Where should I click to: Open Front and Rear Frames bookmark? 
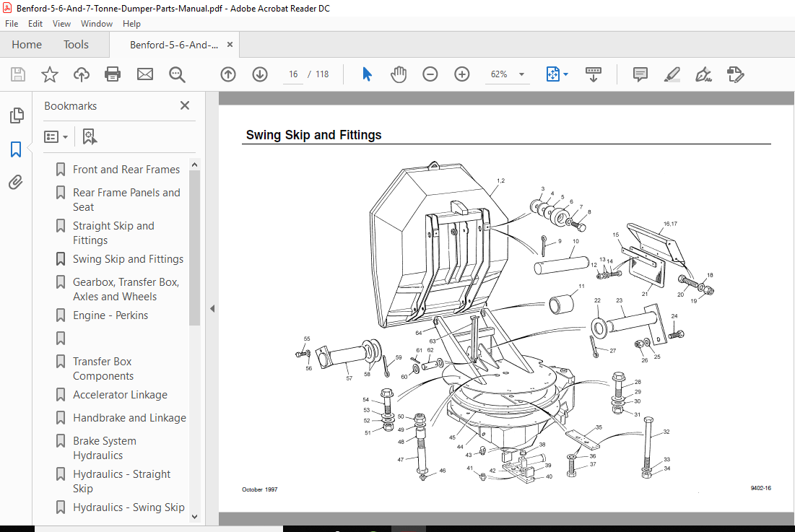pos(126,169)
